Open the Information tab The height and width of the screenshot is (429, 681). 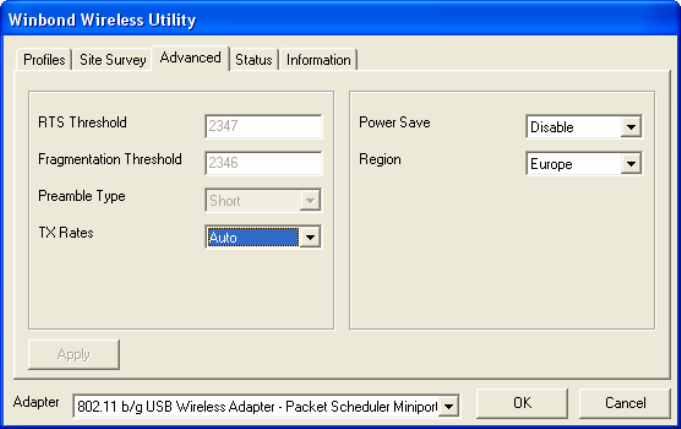(x=318, y=59)
